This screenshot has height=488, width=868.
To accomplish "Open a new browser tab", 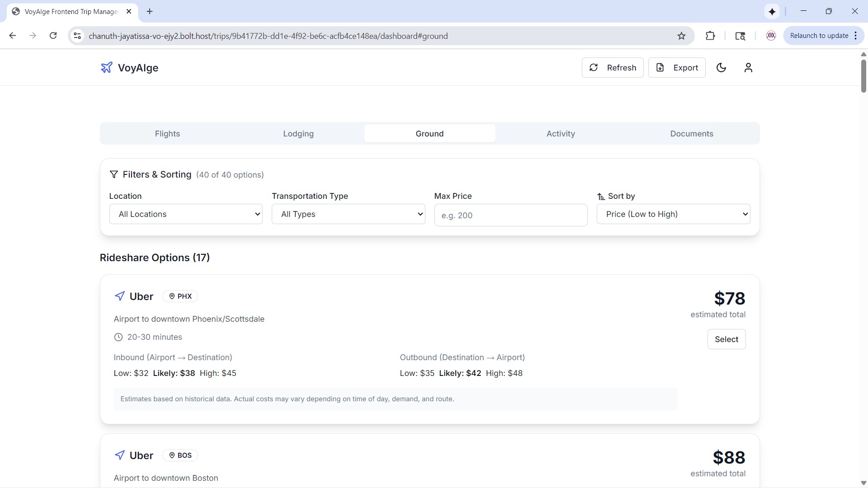I will [x=150, y=11].
